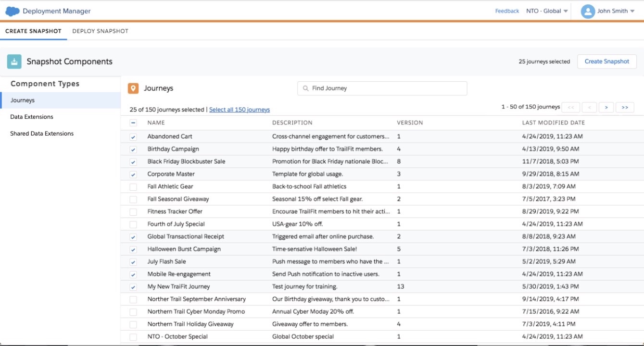Screen dimensions: 644x346
Task: Switch to the Deploy Snapshot tab
Action: pos(100,31)
